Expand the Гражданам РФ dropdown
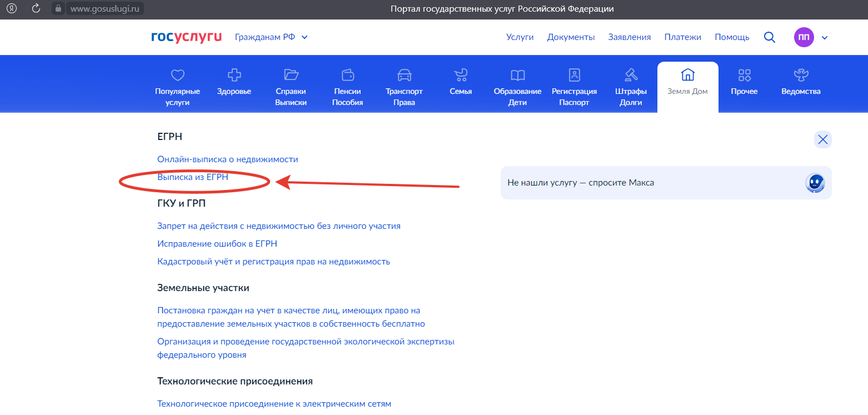This screenshot has height=415, width=868. tap(271, 37)
